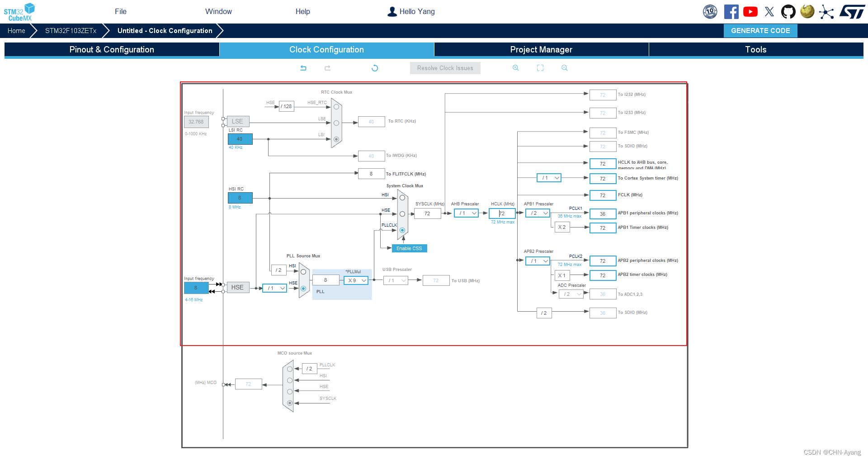Click the user profile icon
Image resolution: width=868 pixels, height=460 pixels.
click(x=392, y=12)
